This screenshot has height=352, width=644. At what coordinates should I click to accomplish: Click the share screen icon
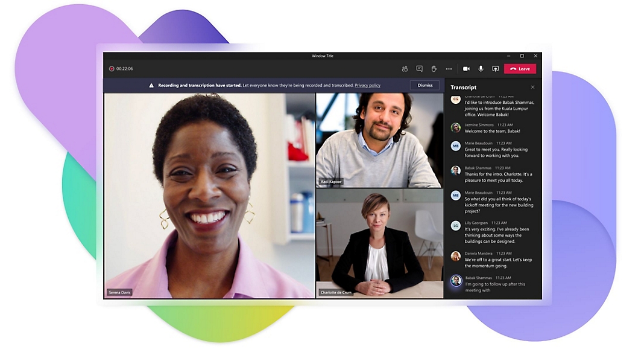[x=496, y=69]
